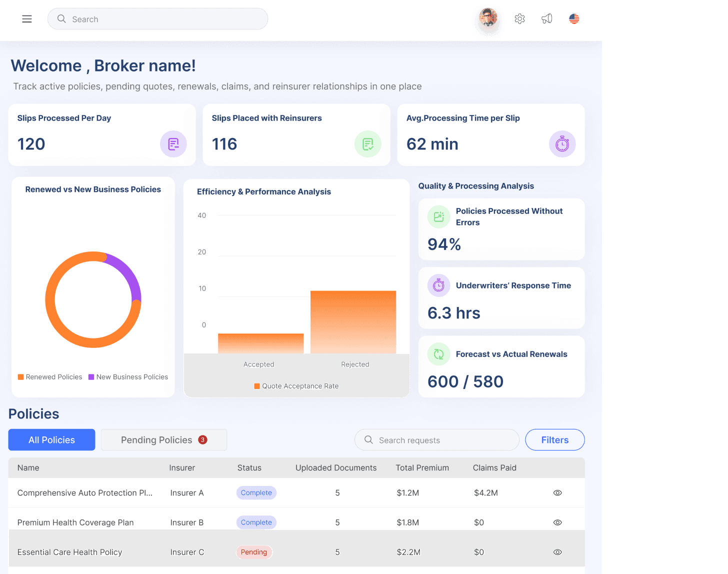View the Premium Health Coverage Plan eye icon

pyautogui.click(x=557, y=522)
